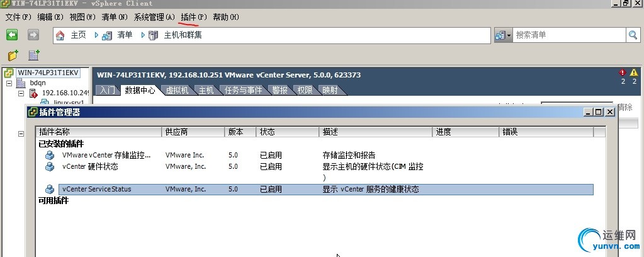644x257 pixels.
Task: Switch to the 入门 tab
Action: pyautogui.click(x=108, y=90)
